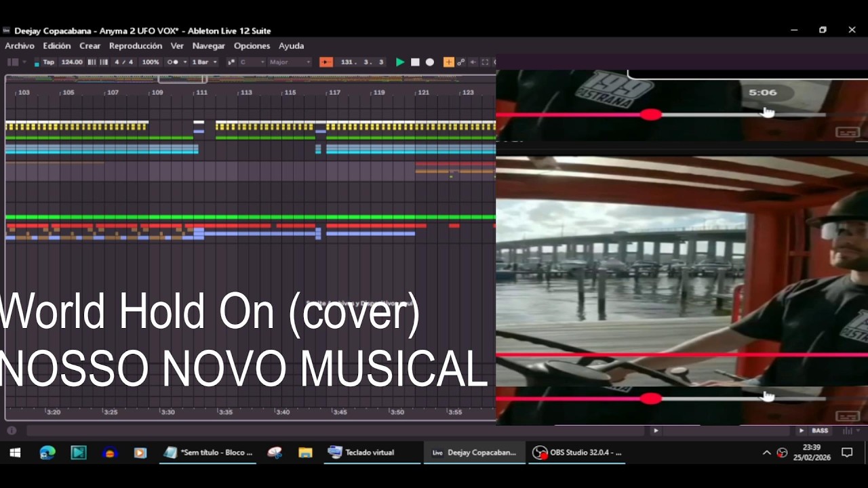The image size is (868, 488).
Task: Open the Crear menu
Action: (90, 45)
